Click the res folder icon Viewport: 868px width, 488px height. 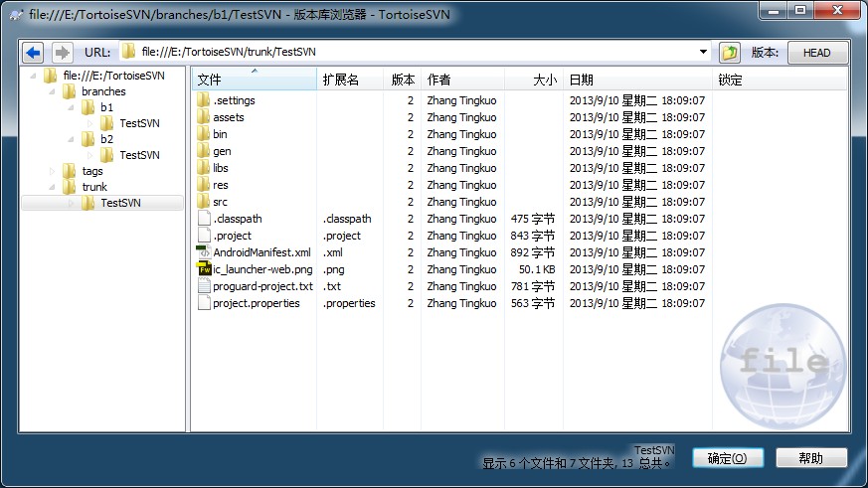[203, 185]
